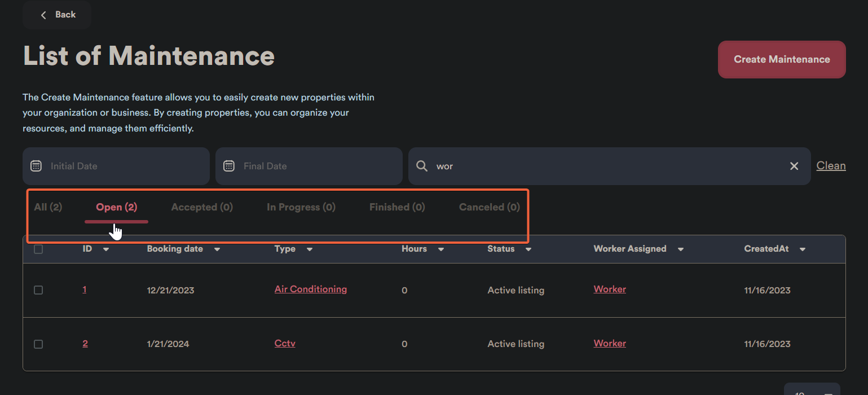
Task: Check the box for maintenance row 2
Action: [38, 344]
